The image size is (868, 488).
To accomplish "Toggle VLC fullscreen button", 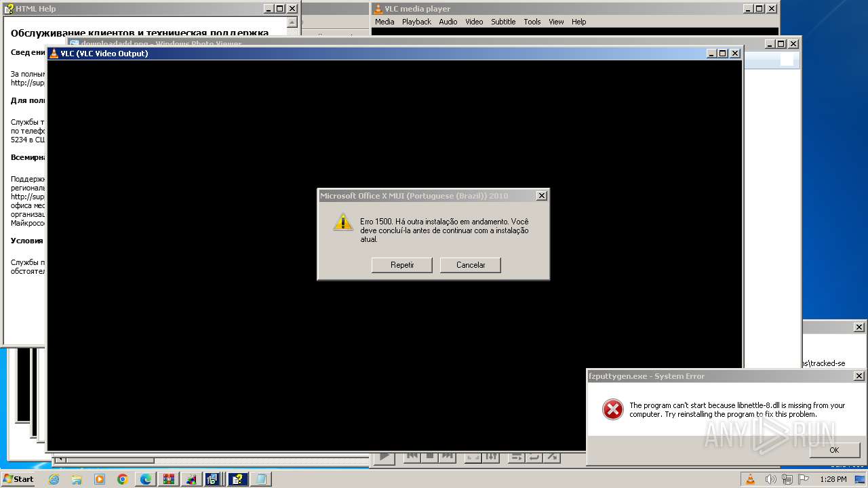I will (x=473, y=457).
